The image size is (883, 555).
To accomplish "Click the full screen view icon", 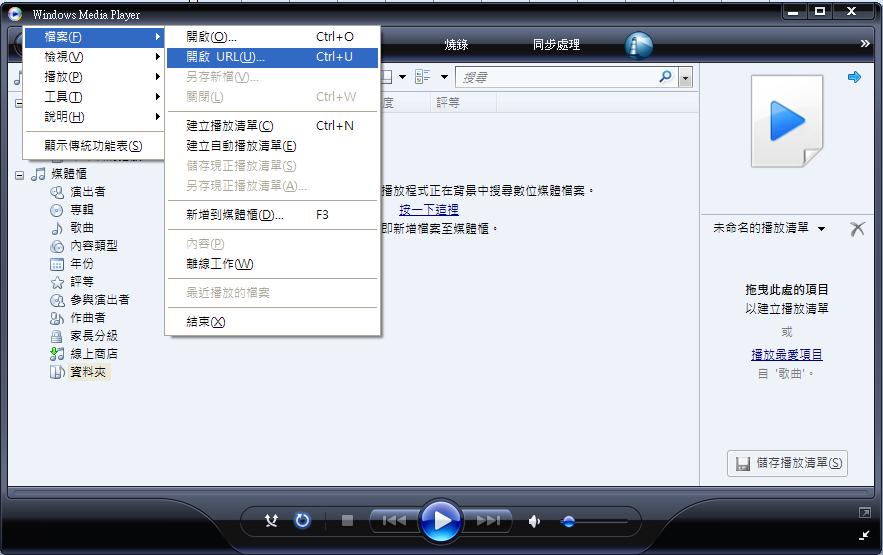I will (864, 512).
